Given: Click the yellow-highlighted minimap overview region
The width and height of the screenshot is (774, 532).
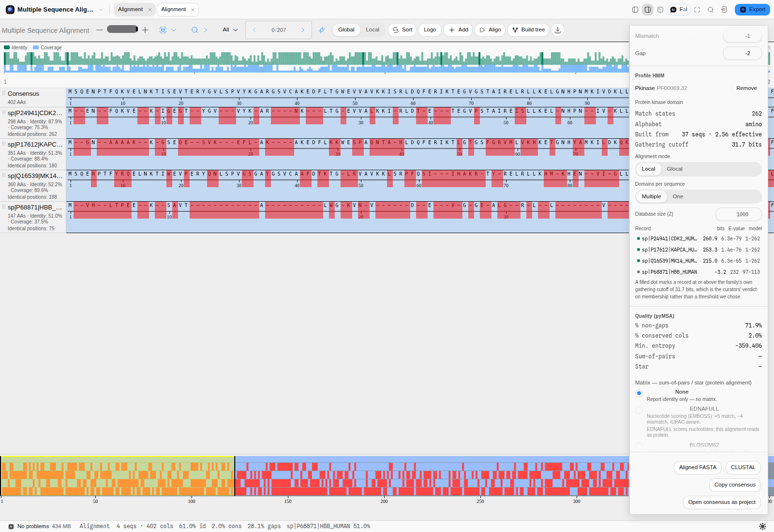Looking at the screenshot, I should (118, 476).
